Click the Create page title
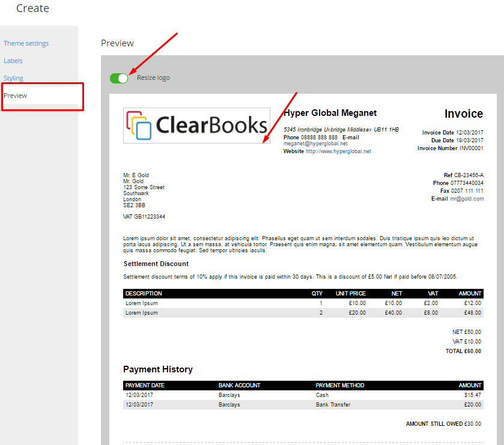This screenshot has height=445, width=504. click(x=33, y=8)
